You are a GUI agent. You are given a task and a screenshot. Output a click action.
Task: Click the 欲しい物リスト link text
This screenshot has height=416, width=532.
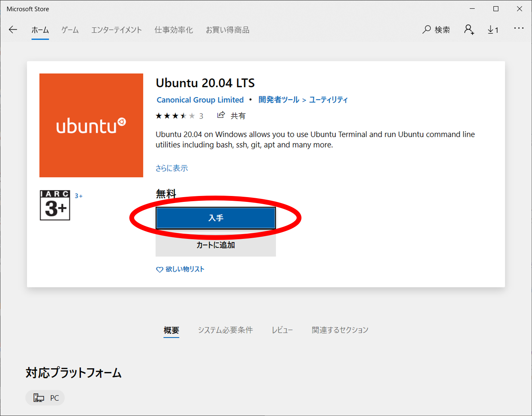click(x=185, y=269)
